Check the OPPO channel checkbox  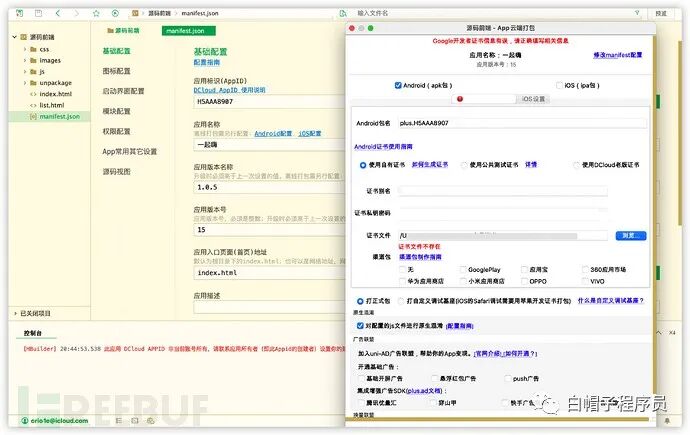coord(524,281)
